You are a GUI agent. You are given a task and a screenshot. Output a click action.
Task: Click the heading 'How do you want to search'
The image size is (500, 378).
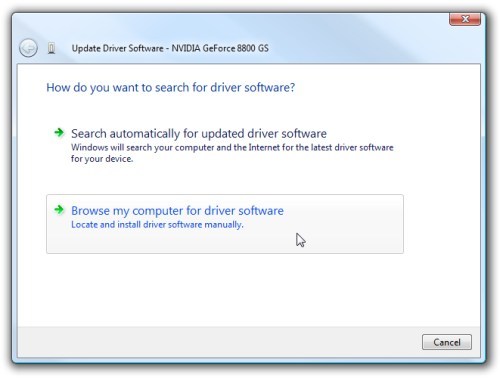point(171,88)
